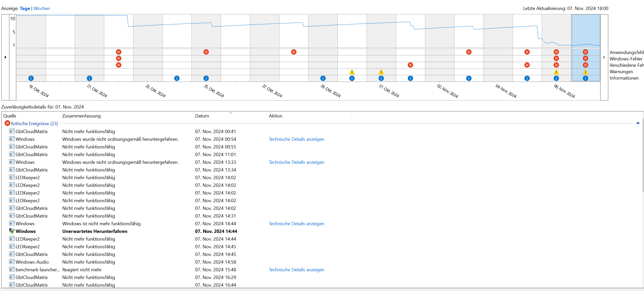Sort by Quelle column header
The height and width of the screenshot is (291, 644).
(x=10, y=116)
